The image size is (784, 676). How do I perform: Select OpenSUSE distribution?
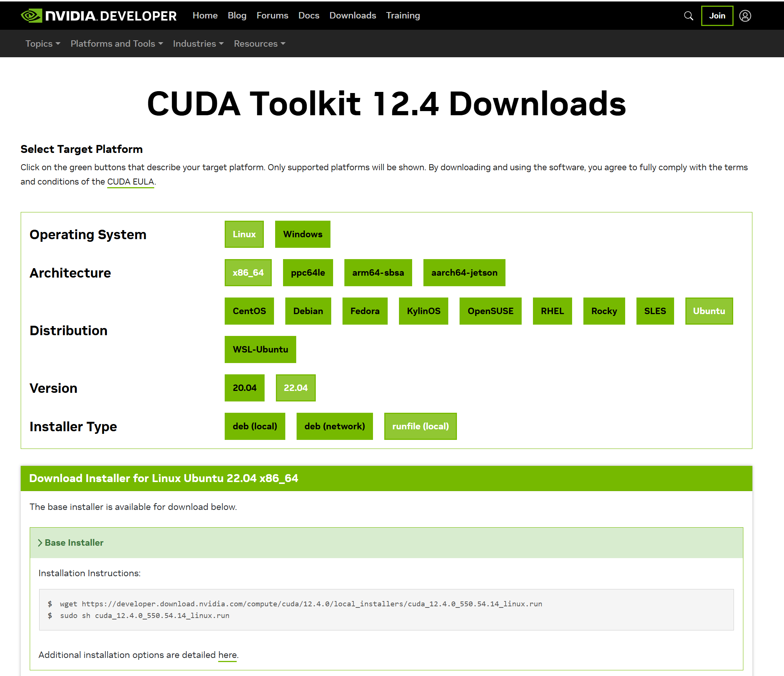coord(490,311)
